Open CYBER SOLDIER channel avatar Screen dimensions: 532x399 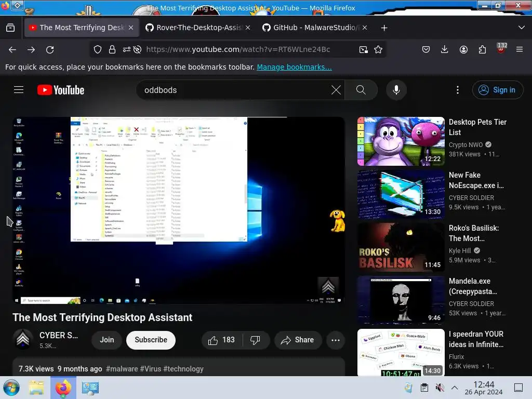(23, 339)
